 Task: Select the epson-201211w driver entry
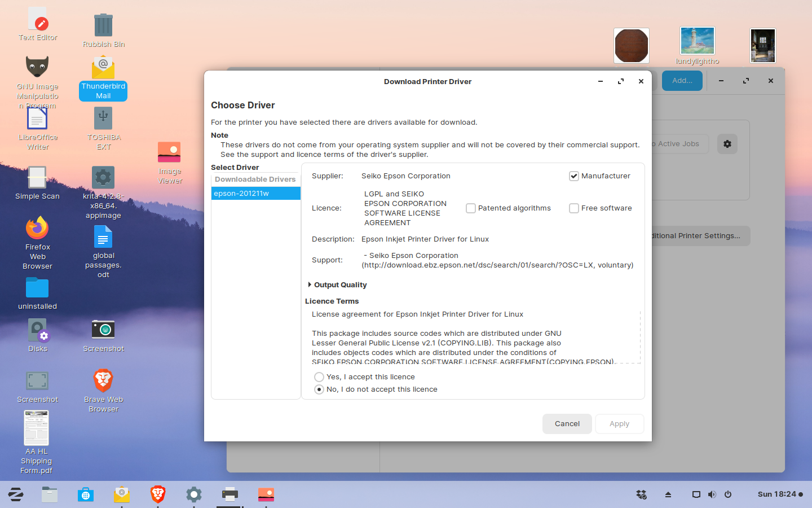tap(255, 194)
